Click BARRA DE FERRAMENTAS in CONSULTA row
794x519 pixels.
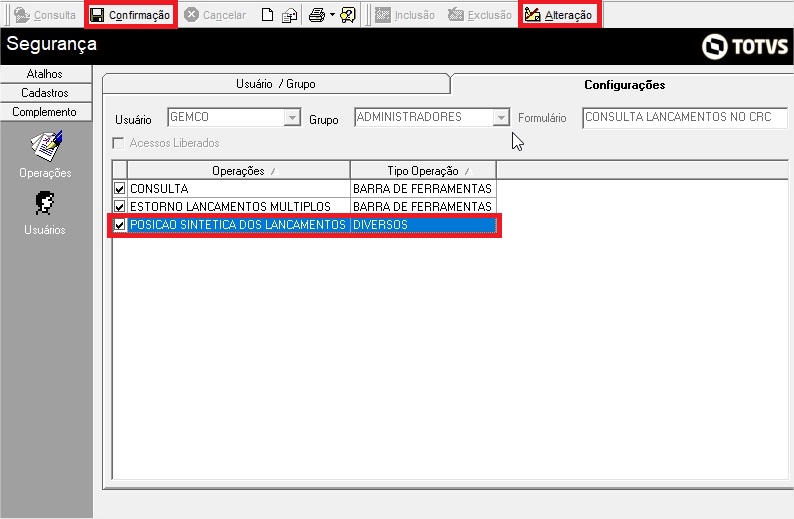click(x=423, y=188)
